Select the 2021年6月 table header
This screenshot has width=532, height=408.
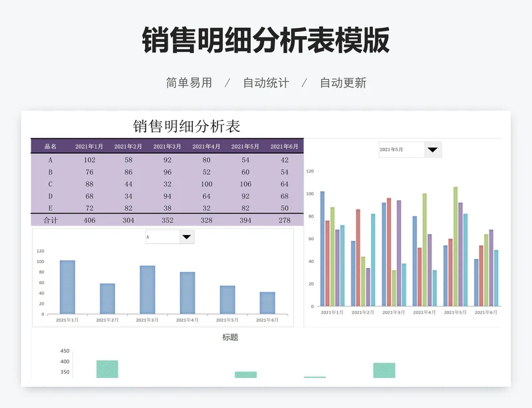284,146
